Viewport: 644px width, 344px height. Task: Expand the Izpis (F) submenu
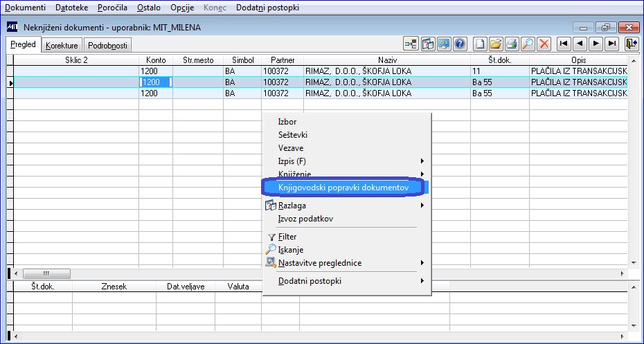coord(347,161)
